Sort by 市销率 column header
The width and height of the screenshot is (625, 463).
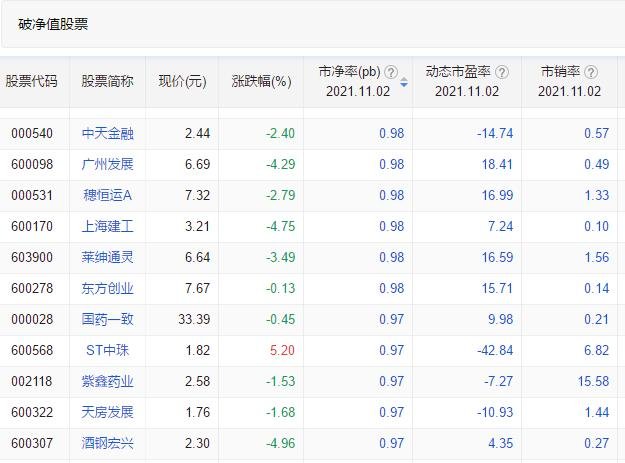coord(560,72)
